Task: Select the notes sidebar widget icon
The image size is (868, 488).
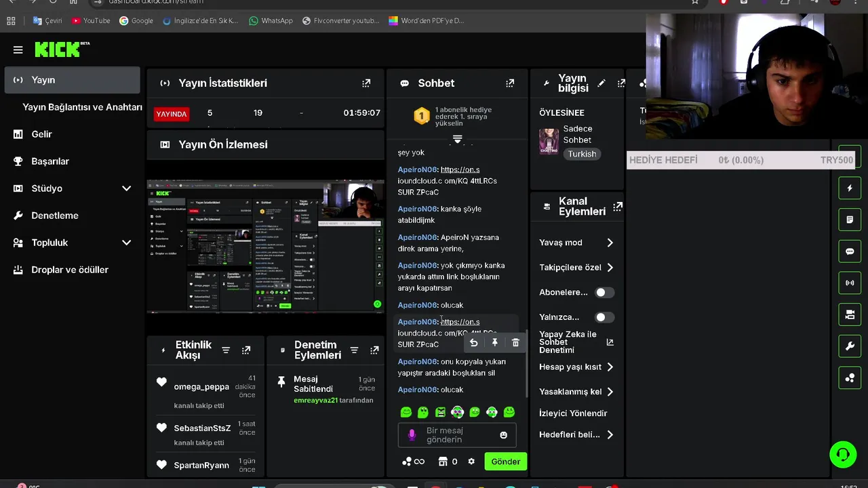Action: click(x=850, y=220)
